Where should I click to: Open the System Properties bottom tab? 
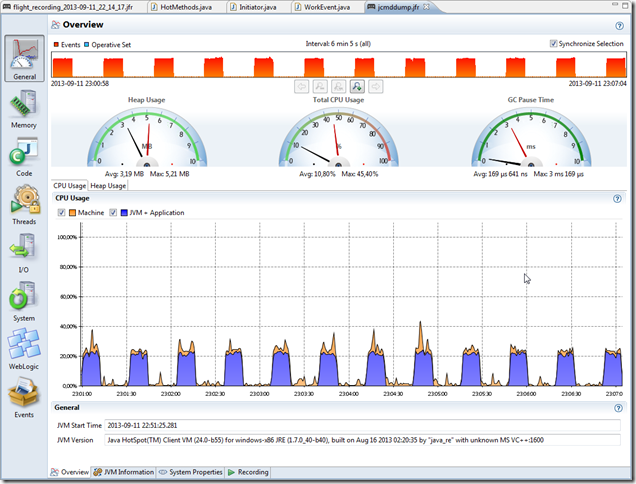191,472
